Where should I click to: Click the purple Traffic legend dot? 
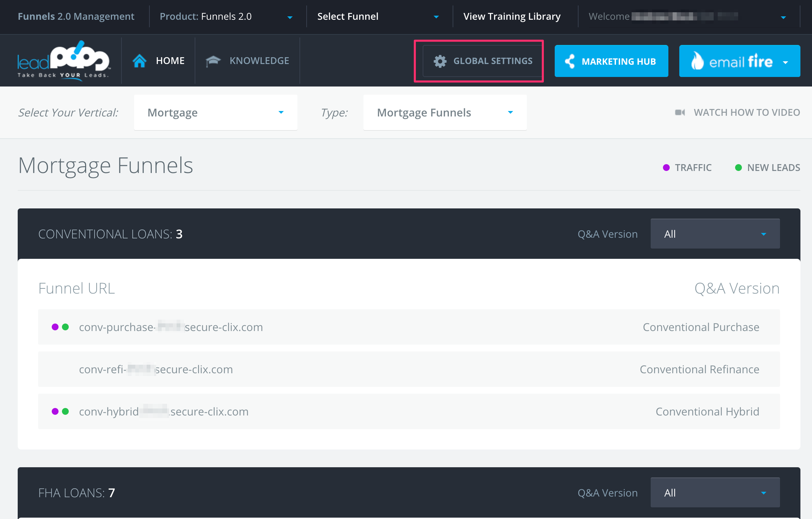click(666, 168)
